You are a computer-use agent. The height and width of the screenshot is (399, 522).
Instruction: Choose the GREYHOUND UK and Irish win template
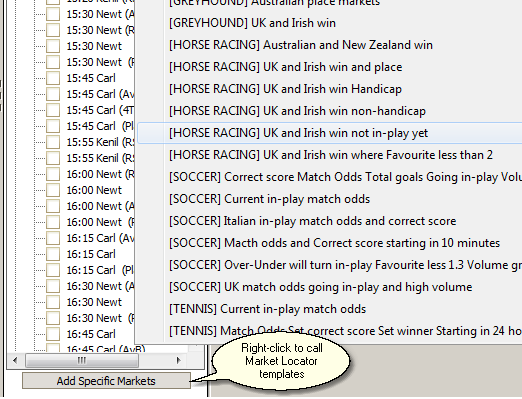[x=252, y=23]
